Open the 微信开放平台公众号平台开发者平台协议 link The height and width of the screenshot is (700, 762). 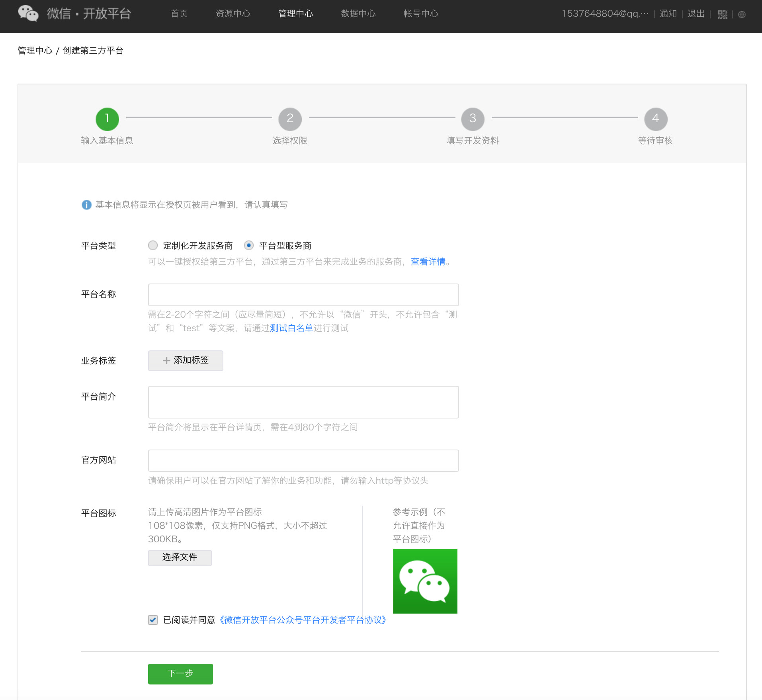(x=303, y=620)
